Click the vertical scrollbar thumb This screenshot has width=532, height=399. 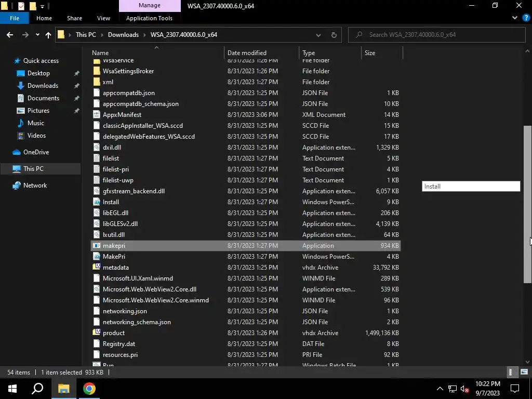527,204
